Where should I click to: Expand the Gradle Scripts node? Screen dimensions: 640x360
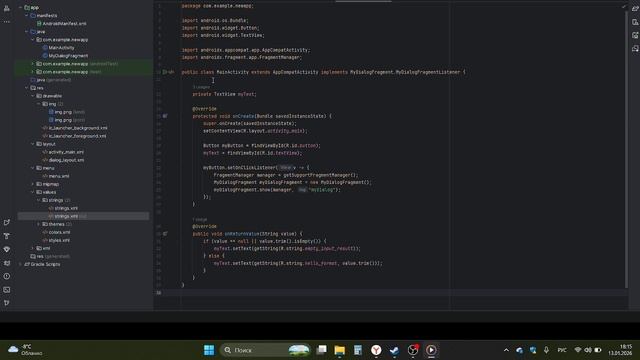(20, 264)
